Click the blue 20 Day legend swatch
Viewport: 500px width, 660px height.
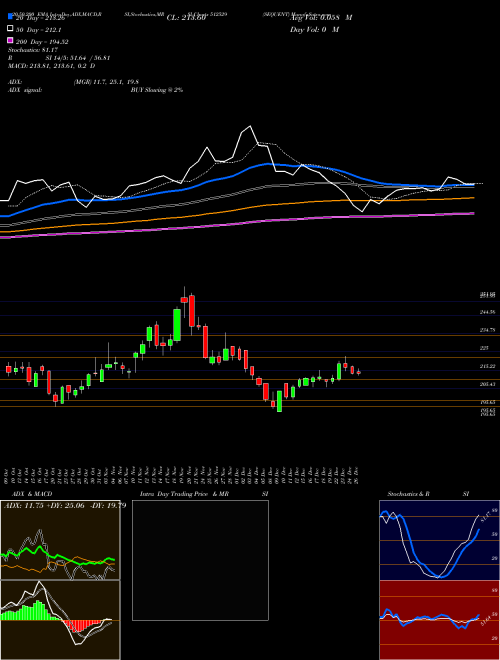10,17
